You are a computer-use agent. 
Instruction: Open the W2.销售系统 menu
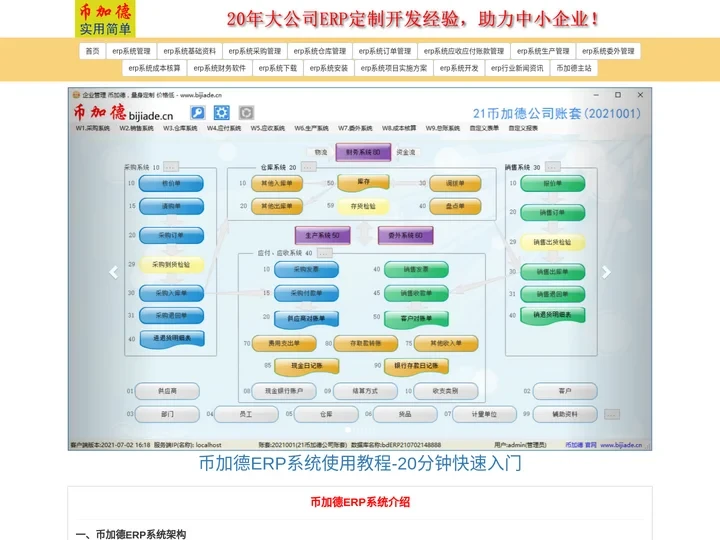[136, 128]
